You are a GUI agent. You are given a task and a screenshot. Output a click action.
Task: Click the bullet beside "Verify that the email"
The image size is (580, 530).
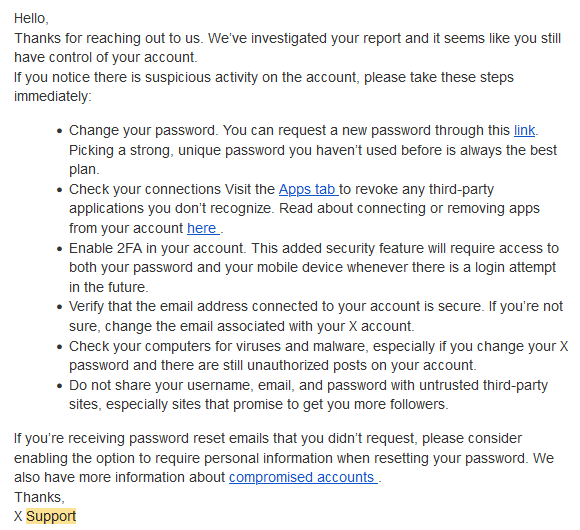pyautogui.click(x=60, y=307)
